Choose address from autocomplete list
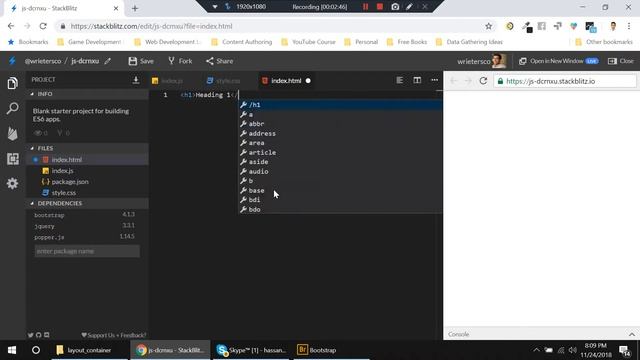This screenshot has width=640, height=360. pos(340,133)
